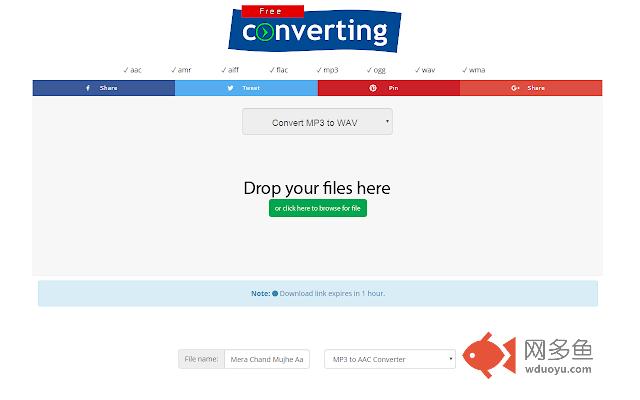Click the Facebook icon in Share bar
The height and width of the screenshot is (400, 640).
[x=88, y=88]
